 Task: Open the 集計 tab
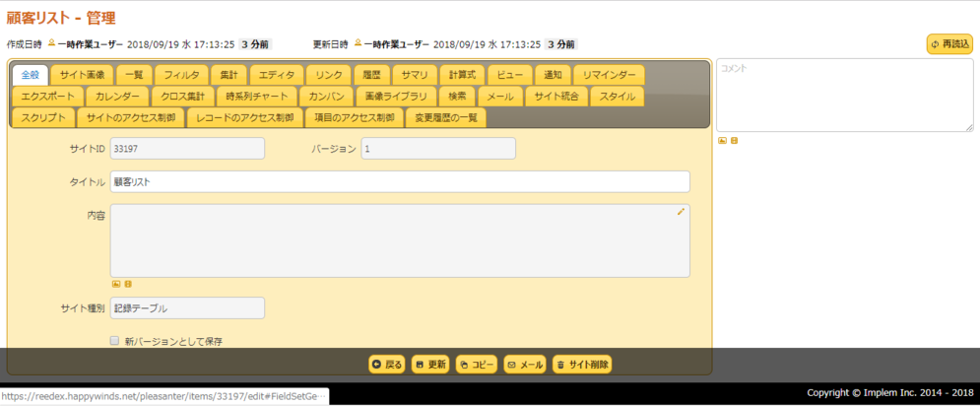pyautogui.click(x=229, y=75)
